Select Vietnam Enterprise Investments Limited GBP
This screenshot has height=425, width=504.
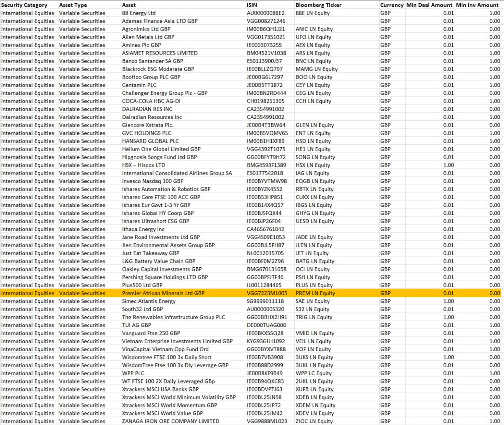(177, 341)
